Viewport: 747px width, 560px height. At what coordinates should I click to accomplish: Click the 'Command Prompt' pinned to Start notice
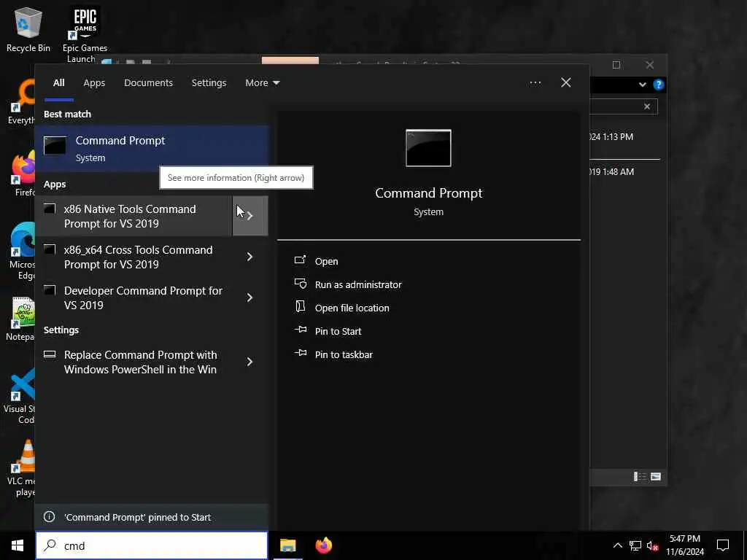[x=152, y=517]
